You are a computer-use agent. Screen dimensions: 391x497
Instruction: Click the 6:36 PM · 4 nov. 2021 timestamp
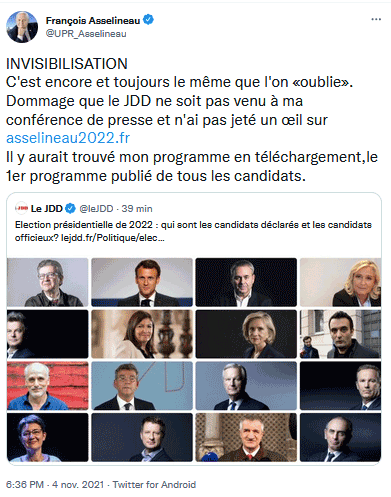[x=55, y=484]
